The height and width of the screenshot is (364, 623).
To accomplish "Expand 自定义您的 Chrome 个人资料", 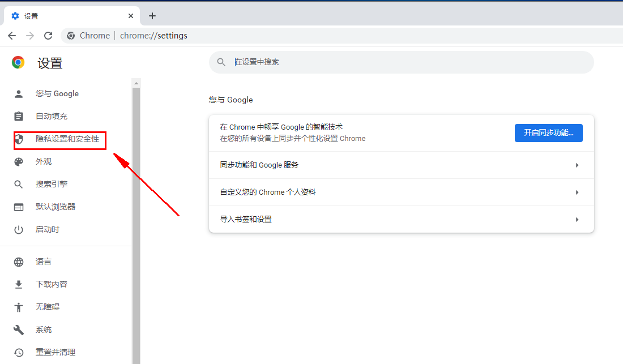I will coord(401,192).
